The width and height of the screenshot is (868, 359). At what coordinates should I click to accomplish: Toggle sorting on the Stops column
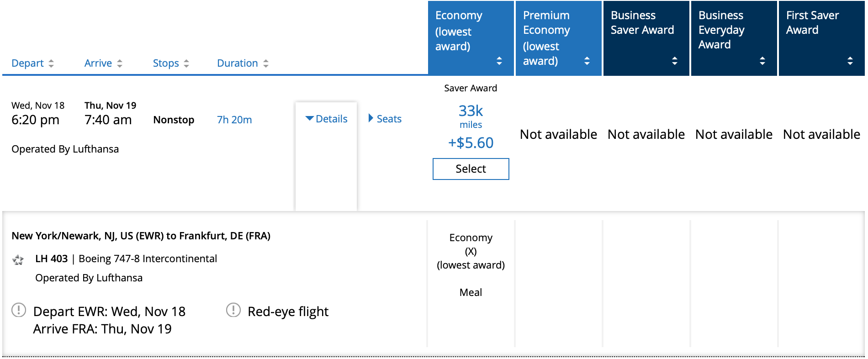(x=186, y=63)
